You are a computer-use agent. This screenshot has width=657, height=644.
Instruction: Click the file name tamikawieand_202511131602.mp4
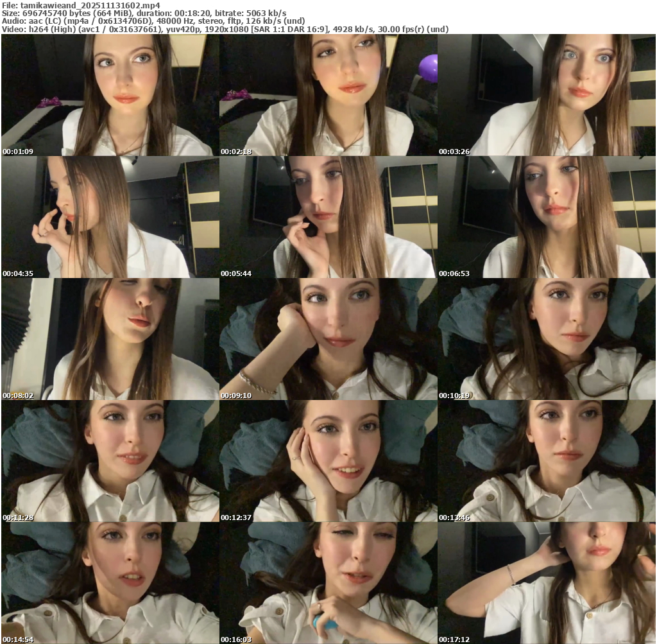[90, 6]
